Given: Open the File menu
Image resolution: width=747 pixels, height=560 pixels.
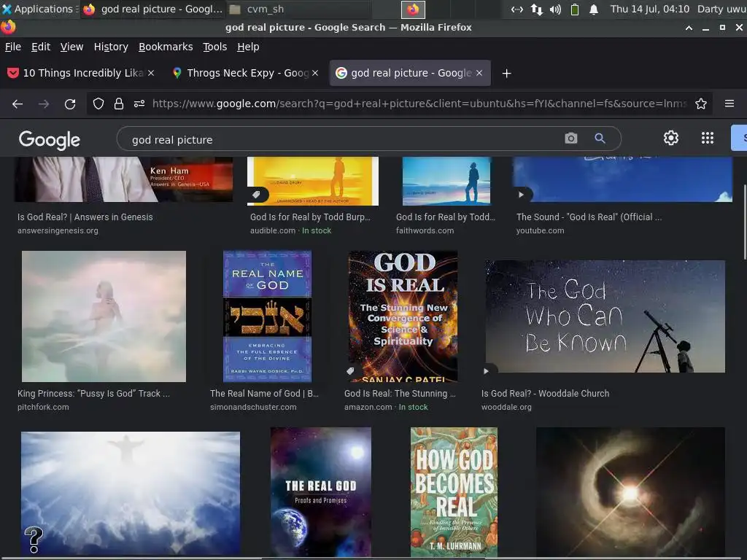Looking at the screenshot, I should pyautogui.click(x=13, y=47).
